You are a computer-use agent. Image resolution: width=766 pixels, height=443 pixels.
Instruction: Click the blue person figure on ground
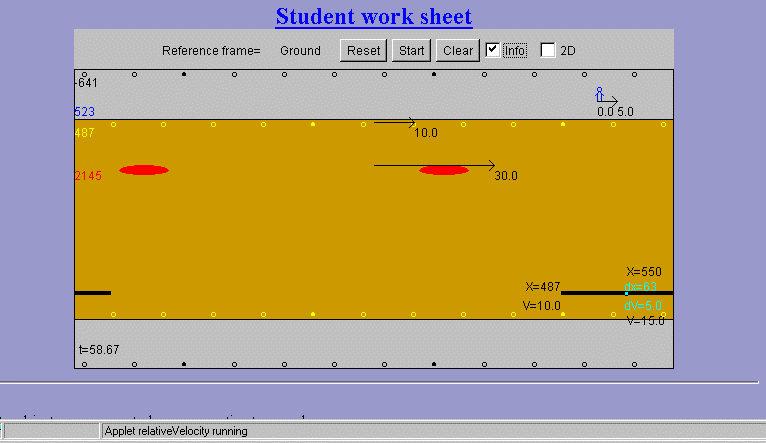coord(599,94)
